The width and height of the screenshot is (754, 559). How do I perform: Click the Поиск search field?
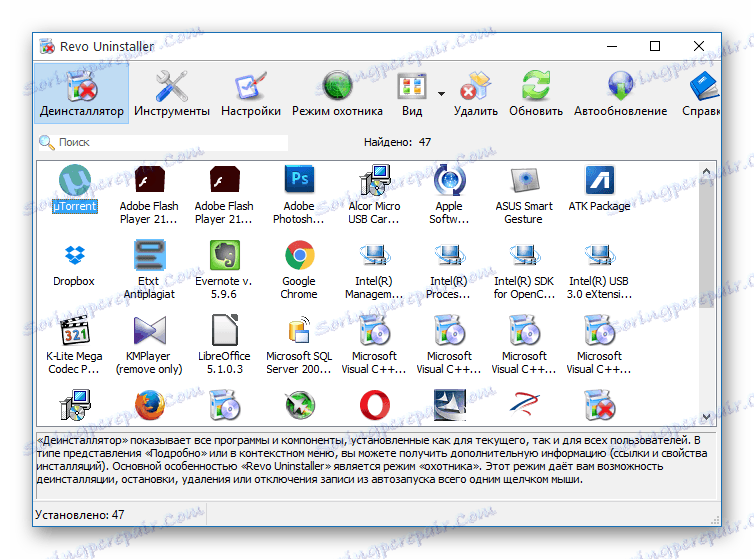163,142
